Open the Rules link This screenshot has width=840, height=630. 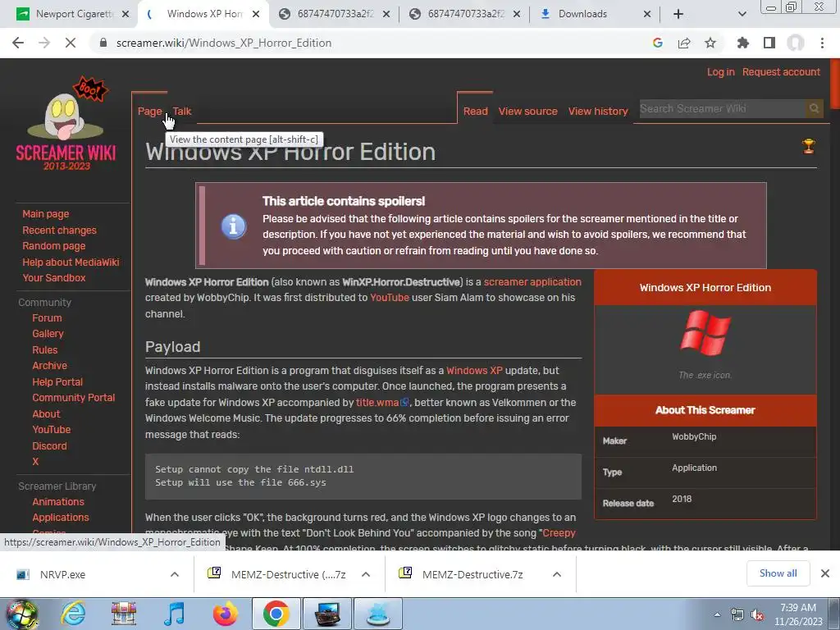[44, 349]
